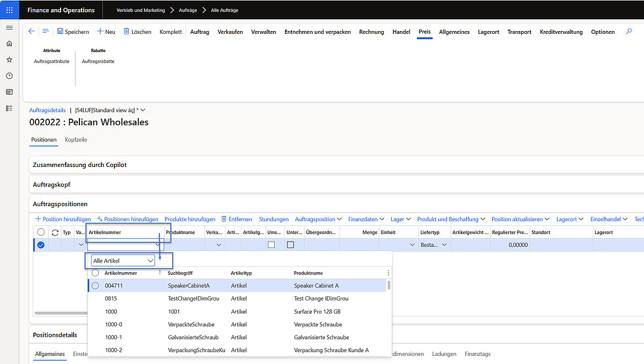Screen dimensions: 644x364
Task: Expand Zusammenfassung durch Copilot section
Action: click(80, 165)
